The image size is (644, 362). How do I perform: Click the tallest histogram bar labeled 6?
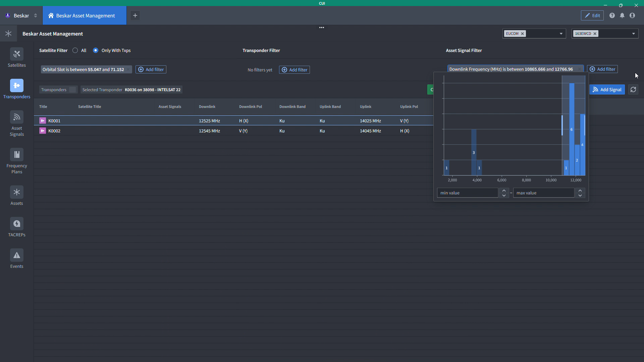pyautogui.click(x=572, y=129)
